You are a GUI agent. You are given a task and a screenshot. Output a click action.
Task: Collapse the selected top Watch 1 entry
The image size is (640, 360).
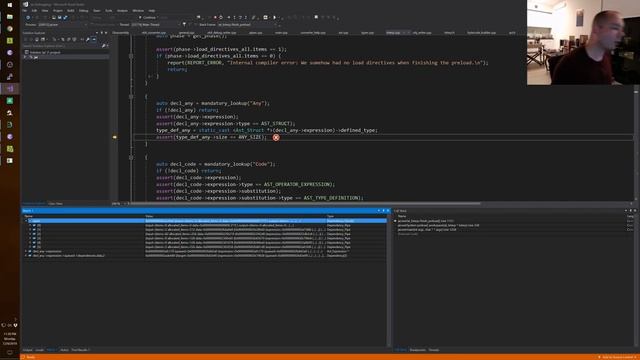click(26, 221)
